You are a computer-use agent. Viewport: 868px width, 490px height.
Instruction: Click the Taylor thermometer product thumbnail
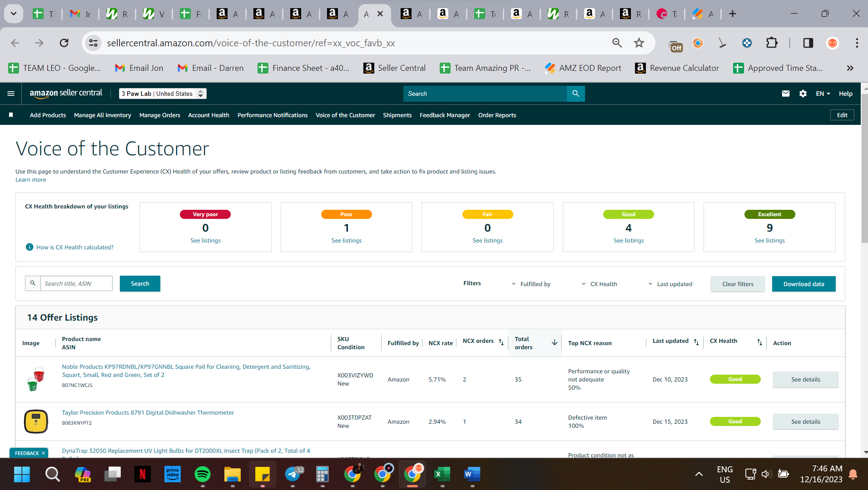(36, 421)
